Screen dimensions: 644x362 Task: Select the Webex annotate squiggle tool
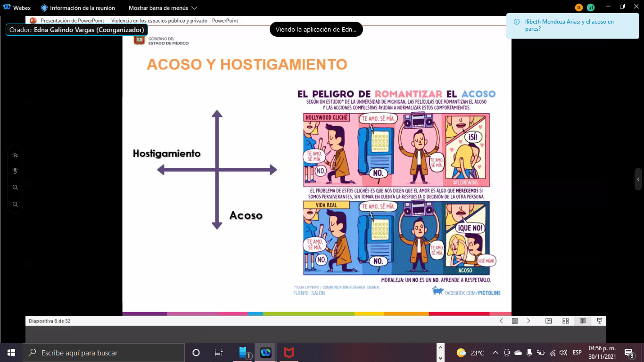point(15,155)
